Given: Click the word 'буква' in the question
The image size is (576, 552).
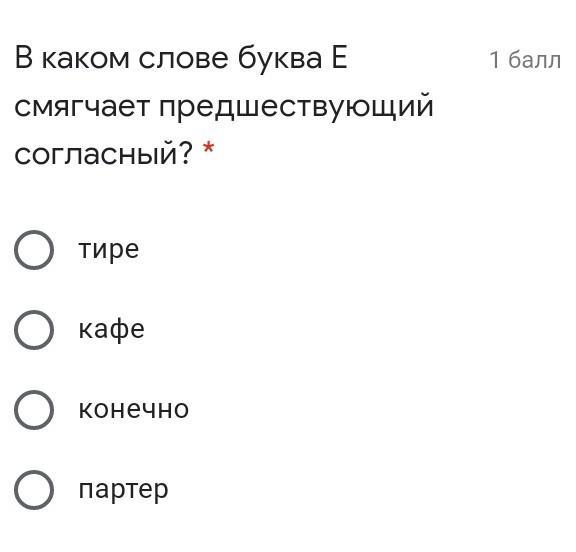Looking at the screenshot, I should [280, 59].
